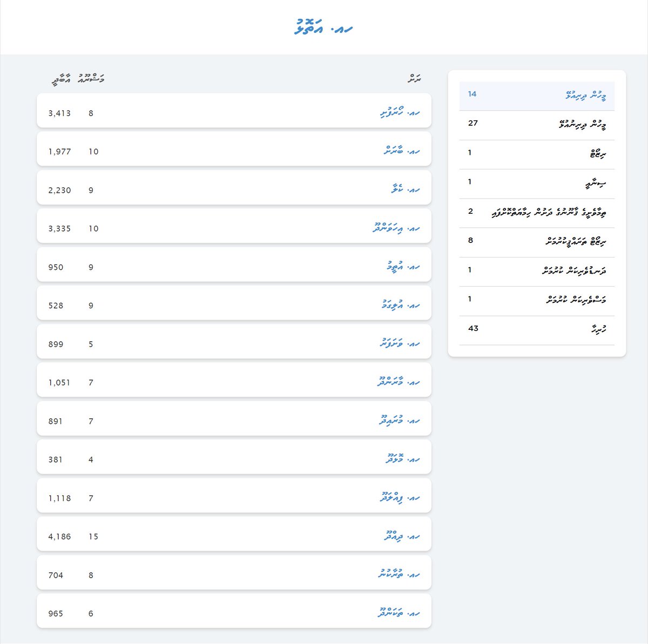Click the island name in the 891 row
Viewport: 648px width, 644px height.
(400, 421)
